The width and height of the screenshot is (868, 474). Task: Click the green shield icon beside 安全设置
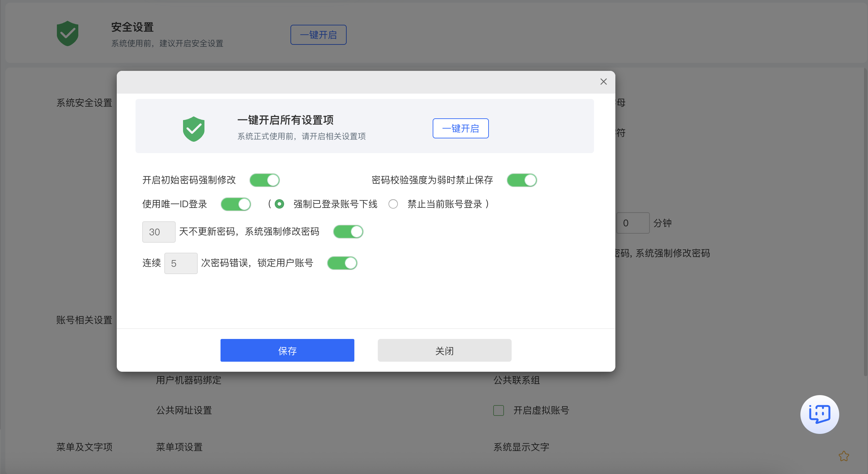(67, 34)
